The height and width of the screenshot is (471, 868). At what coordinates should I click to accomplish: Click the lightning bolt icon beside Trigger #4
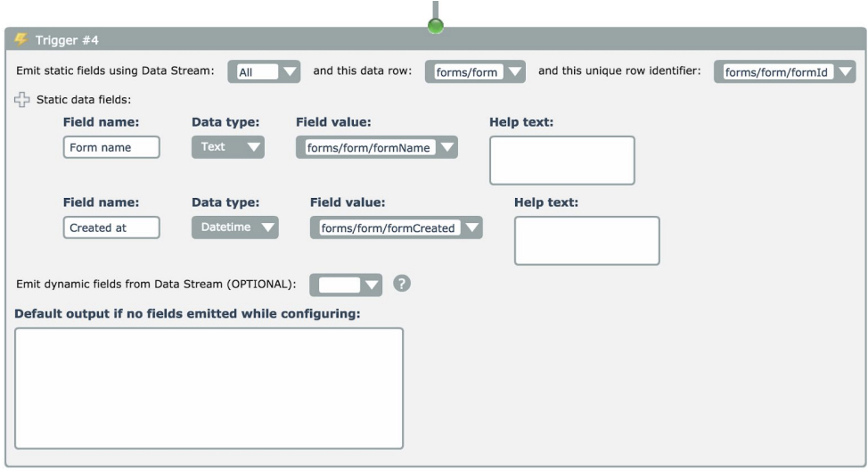coord(20,40)
